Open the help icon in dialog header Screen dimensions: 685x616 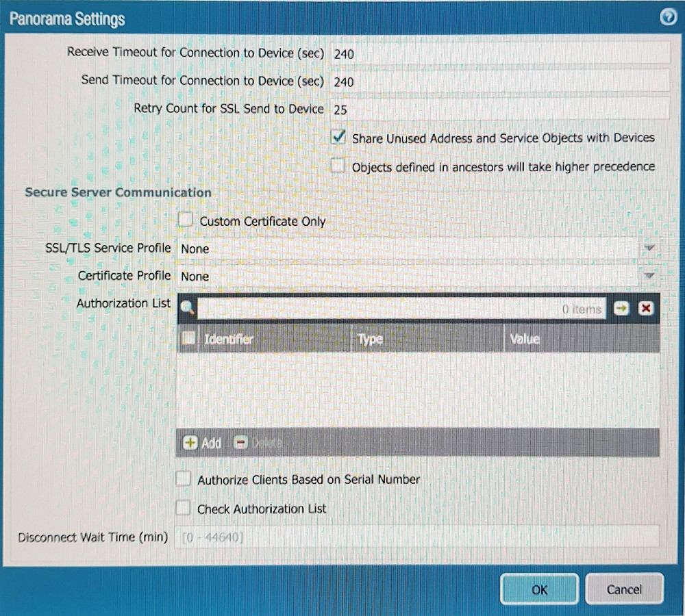(668, 18)
